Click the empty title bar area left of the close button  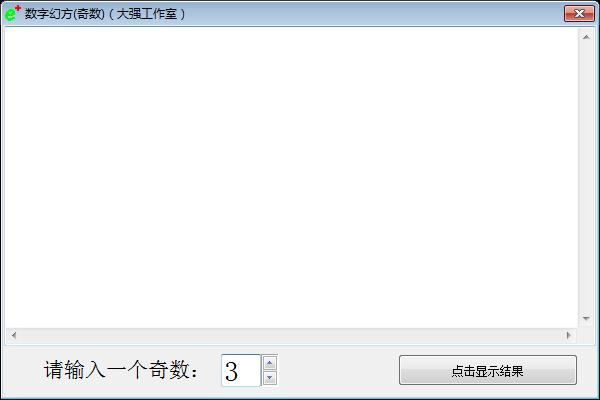coord(375,14)
